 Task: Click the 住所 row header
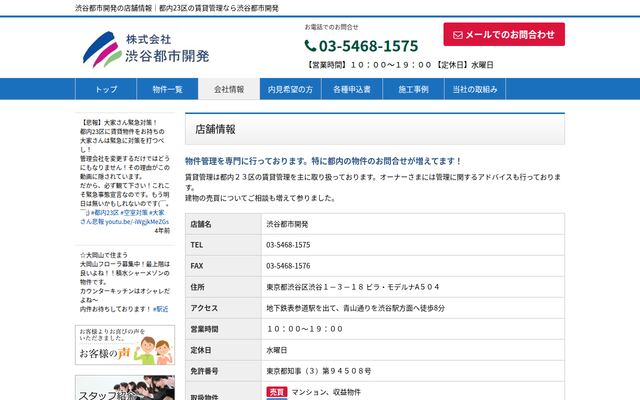click(223, 287)
